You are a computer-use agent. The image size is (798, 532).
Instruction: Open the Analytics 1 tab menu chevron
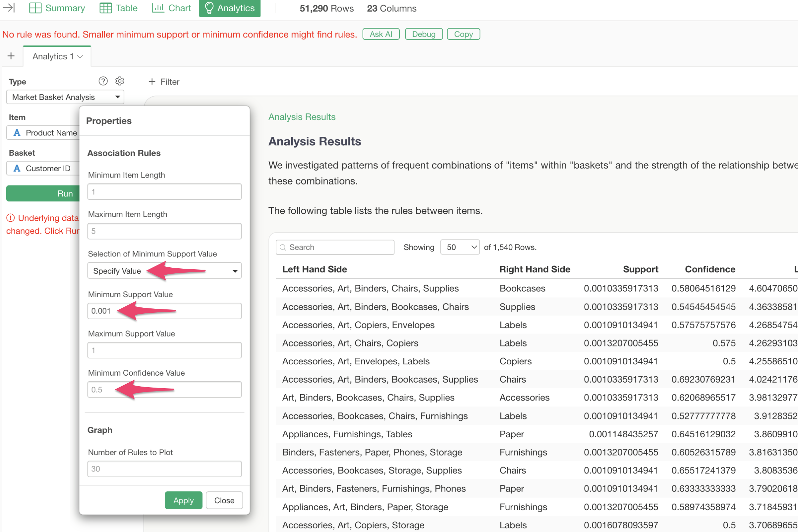pos(81,57)
